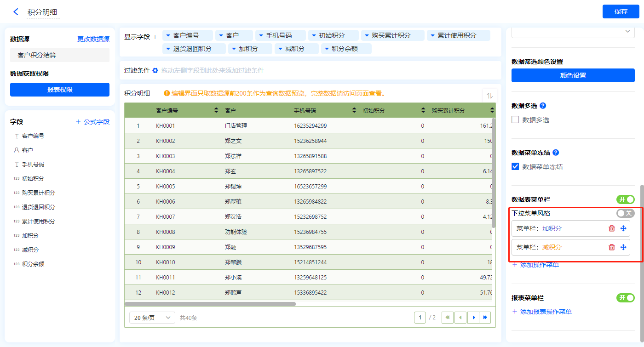Uncheck the 数据菜单冻结 checkbox
Viewport: 644px width, 347px height.
tap(516, 167)
